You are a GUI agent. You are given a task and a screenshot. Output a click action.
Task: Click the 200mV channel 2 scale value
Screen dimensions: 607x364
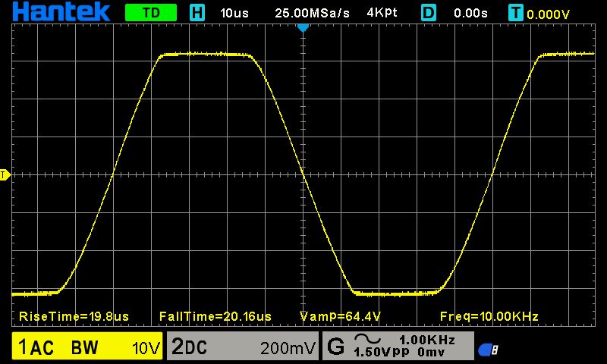click(288, 348)
